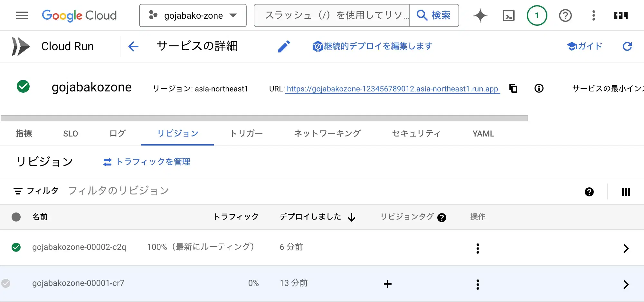Viewport: 644px width, 302px height.
Task: Activate Cloud Shell terminal icon
Action: (x=509, y=15)
